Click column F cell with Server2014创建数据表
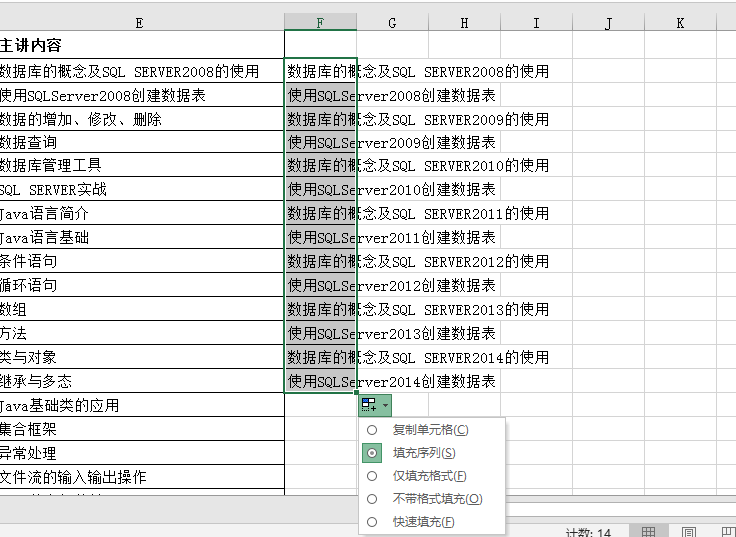The width and height of the screenshot is (736, 537). 321,381
